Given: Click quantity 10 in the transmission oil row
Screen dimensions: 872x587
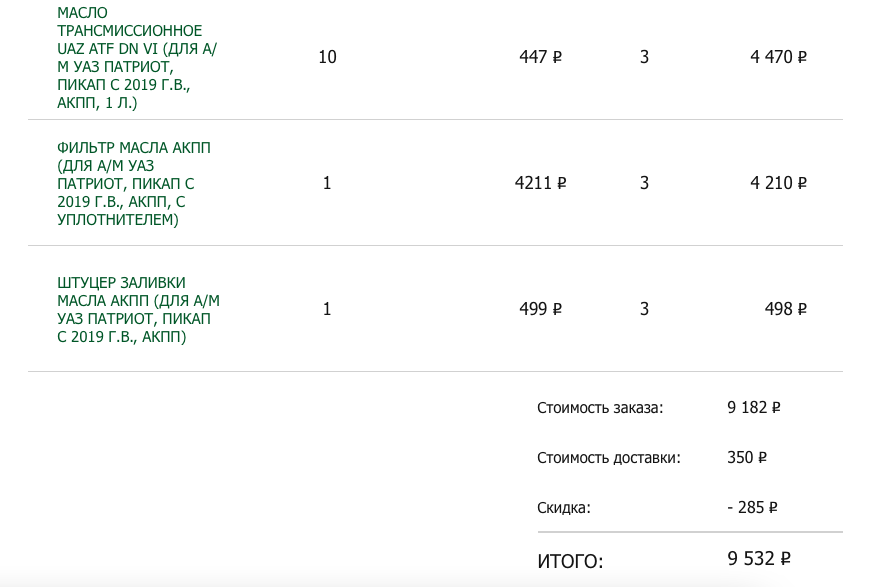Looking at the screenshot, I should tap(327, 57).
